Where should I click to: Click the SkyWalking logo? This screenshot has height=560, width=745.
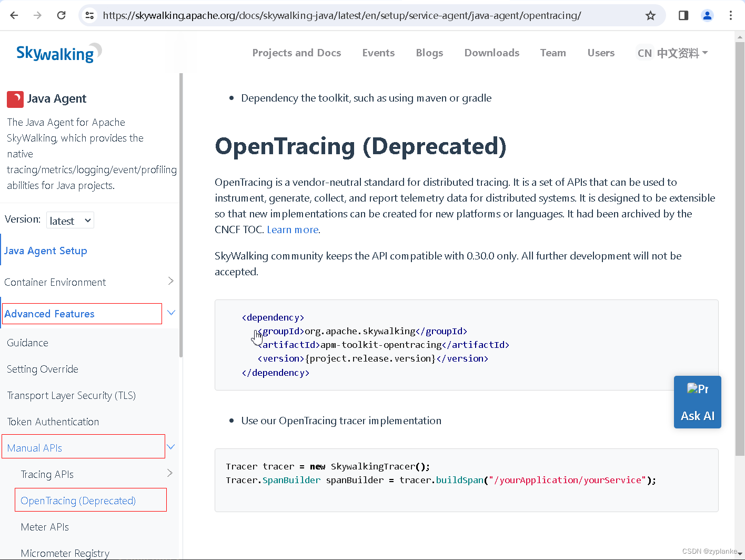pyautogui.click(x=58, y=53)
